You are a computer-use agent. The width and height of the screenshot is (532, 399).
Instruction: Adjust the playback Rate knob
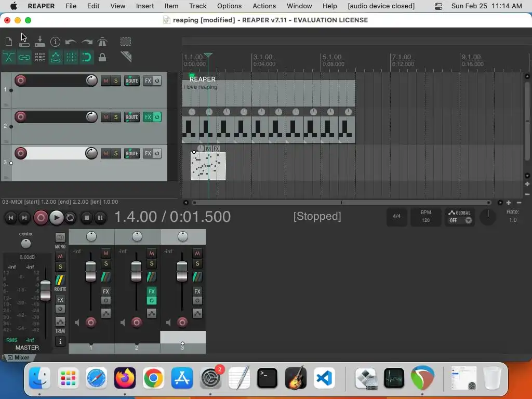[488, 217]
